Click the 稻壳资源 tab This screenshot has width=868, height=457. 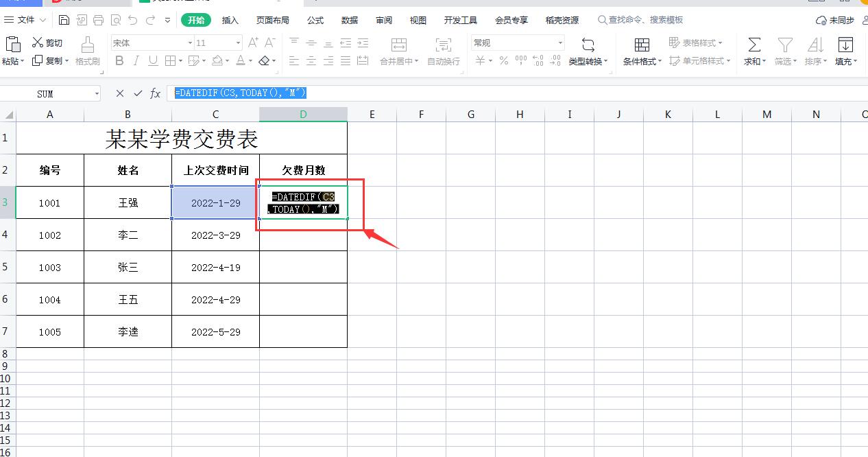point(562,21)
